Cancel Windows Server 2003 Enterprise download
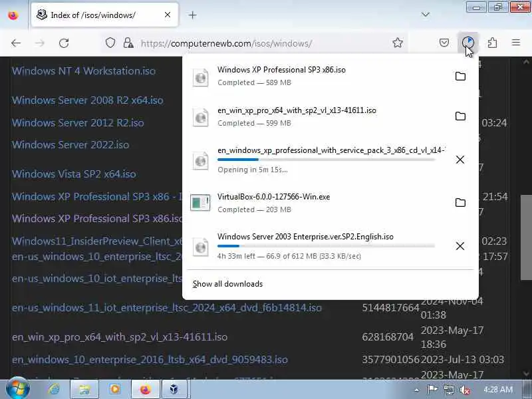The width and height of the screenshot is (532, 399). coord(460,246)
